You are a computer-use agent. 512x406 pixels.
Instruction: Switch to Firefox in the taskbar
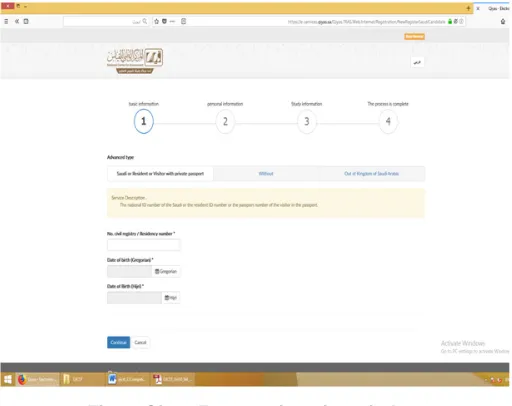point(37,379)
